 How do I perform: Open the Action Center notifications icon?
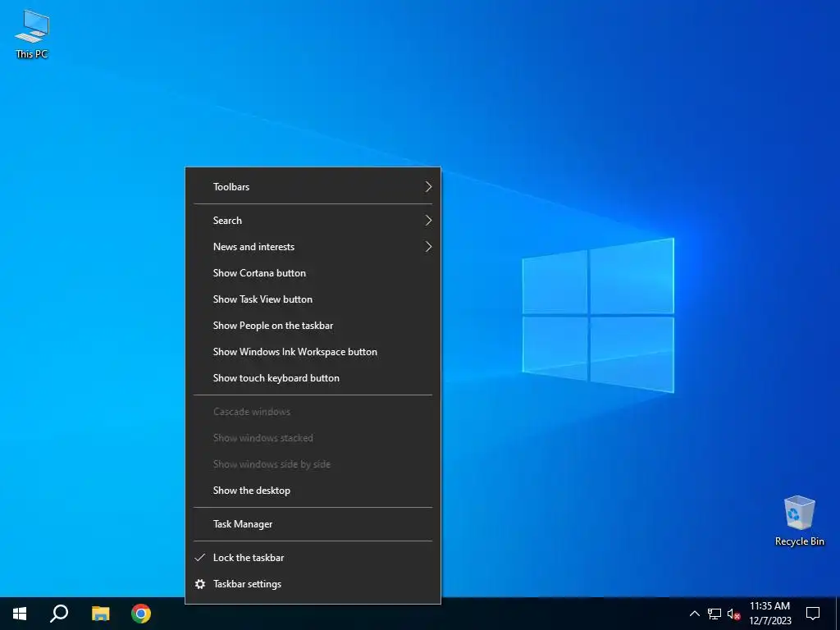click(x=813, y=614)
